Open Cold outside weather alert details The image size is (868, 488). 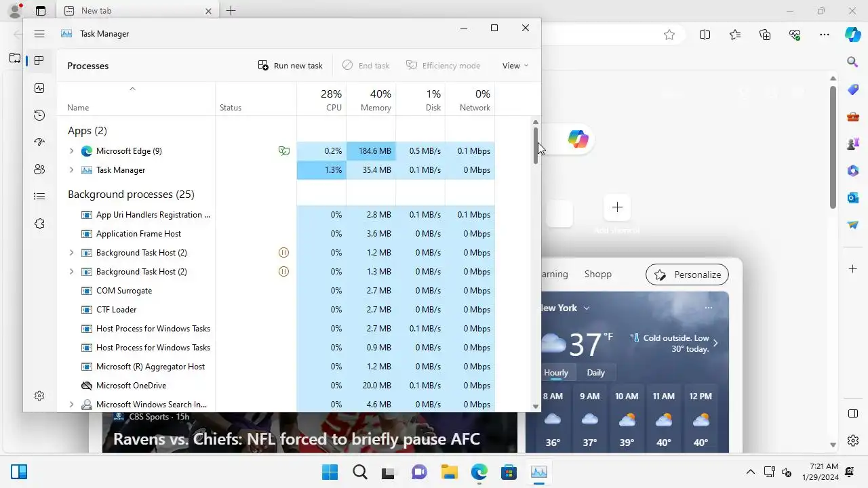click(674, 343)
